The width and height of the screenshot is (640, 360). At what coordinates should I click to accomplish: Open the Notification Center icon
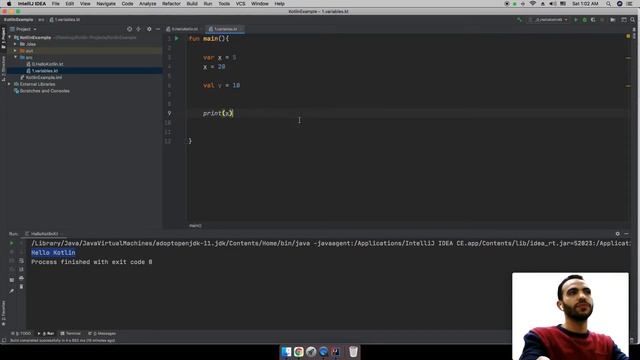(630, 4)
